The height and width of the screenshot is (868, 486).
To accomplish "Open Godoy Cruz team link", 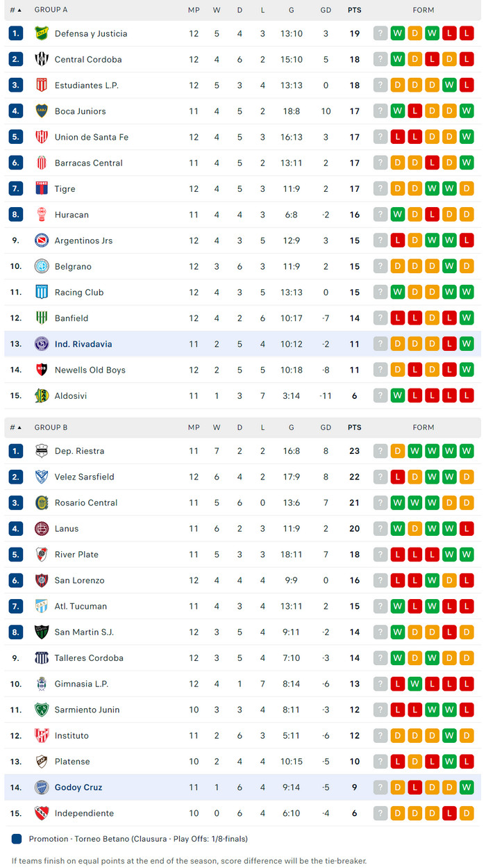I will coord(78,787).
